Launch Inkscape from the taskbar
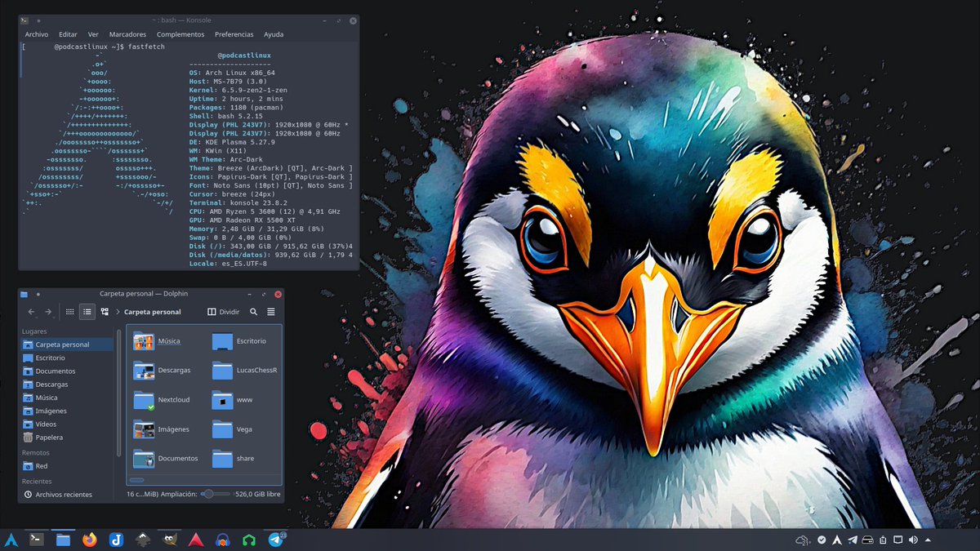980x551 pixels. click(142, 539)
